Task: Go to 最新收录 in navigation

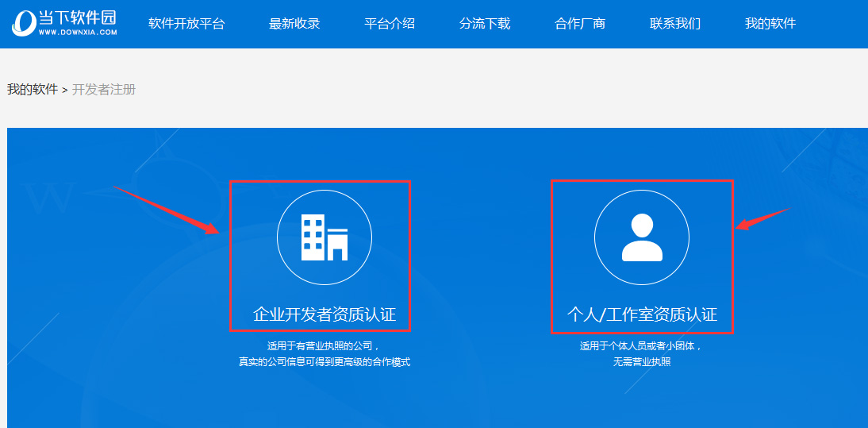Action: (x=294, y=24)
